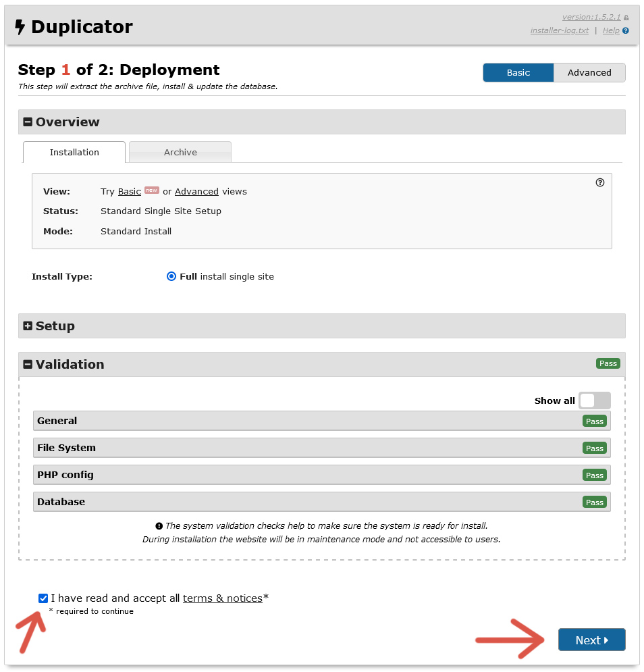This screenshot has width=644, height=672.
Task: Click the '* required to continue' note
Action: pyautogui.click(x=91, y=611)
